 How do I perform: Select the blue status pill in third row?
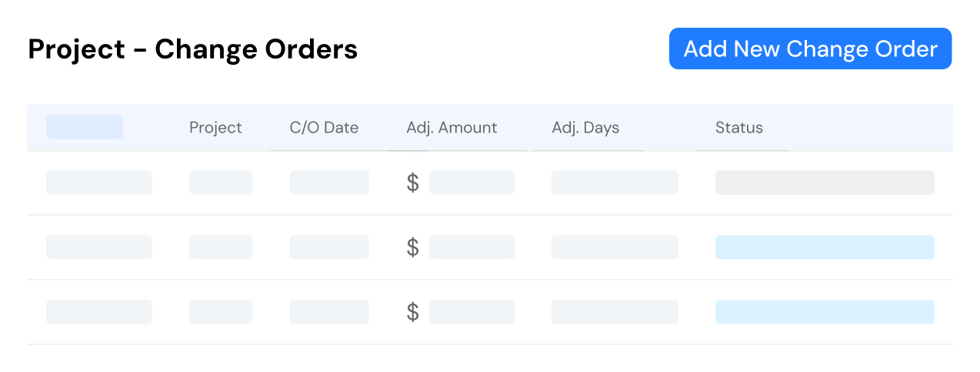825,312
